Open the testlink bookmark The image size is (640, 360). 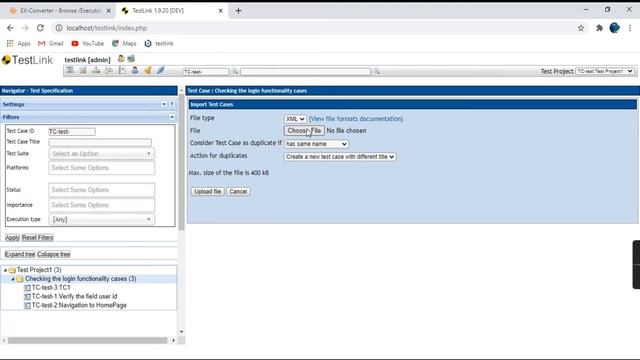click(x=159, y=43)
